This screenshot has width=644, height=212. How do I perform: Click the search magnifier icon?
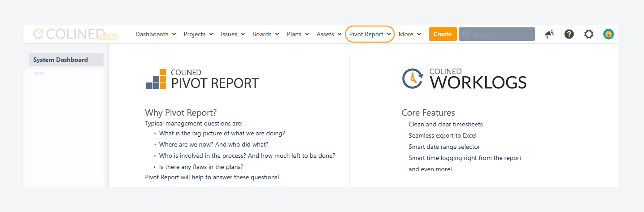(466, 34)
